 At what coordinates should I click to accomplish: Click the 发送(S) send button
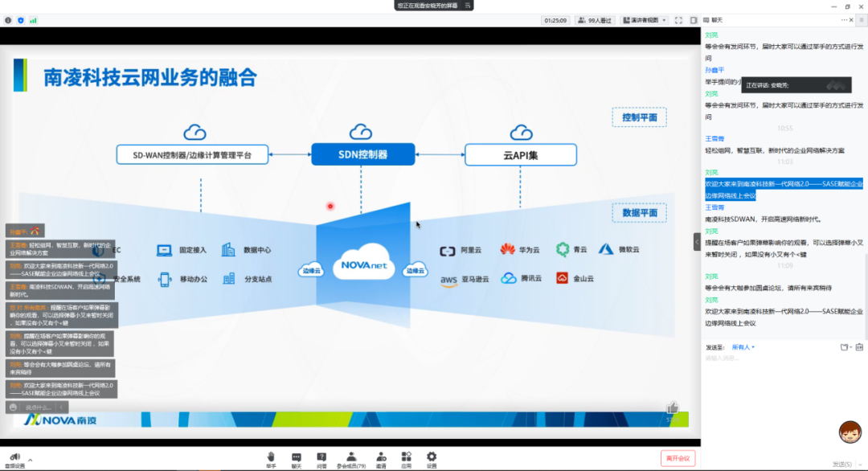pyautogui.click(x=842, y=465)
